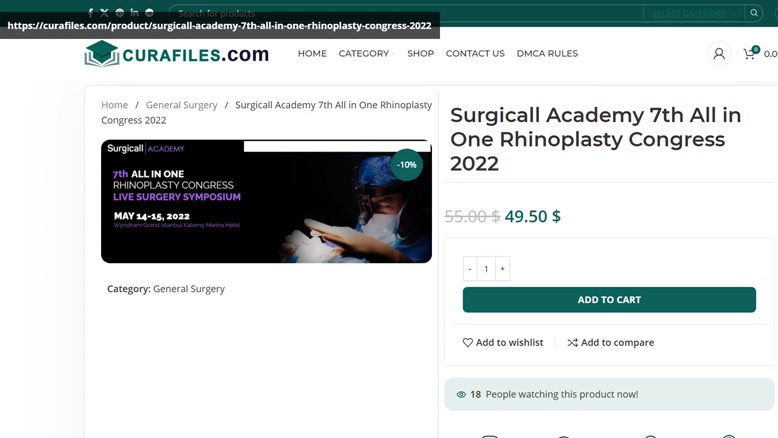Click the search magnifier icon

pos(754,13)
